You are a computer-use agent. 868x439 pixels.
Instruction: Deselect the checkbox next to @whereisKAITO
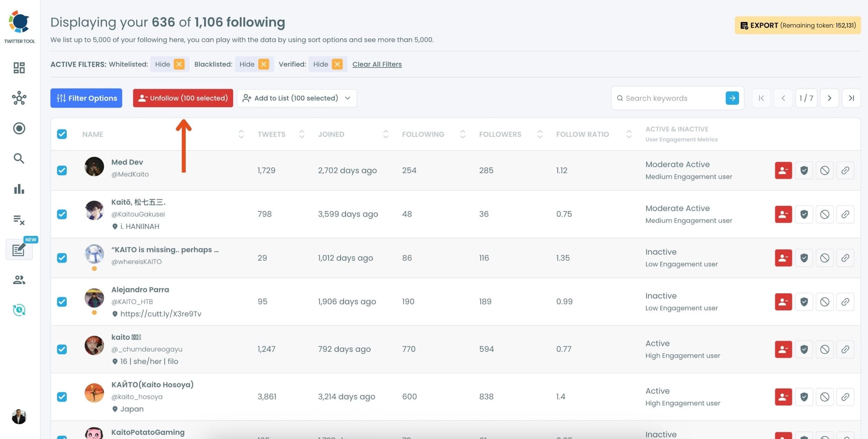pyautogui.click(x=62, y=257)
